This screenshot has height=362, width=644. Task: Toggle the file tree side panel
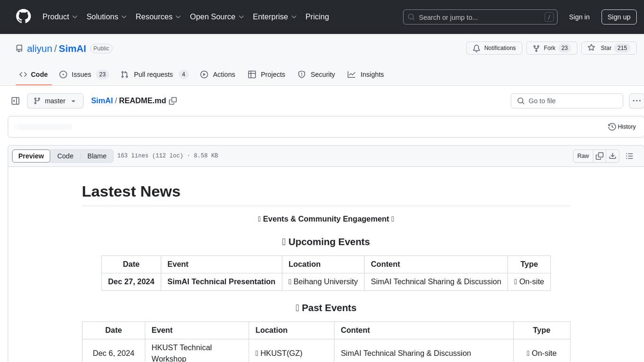pos(16,101)
